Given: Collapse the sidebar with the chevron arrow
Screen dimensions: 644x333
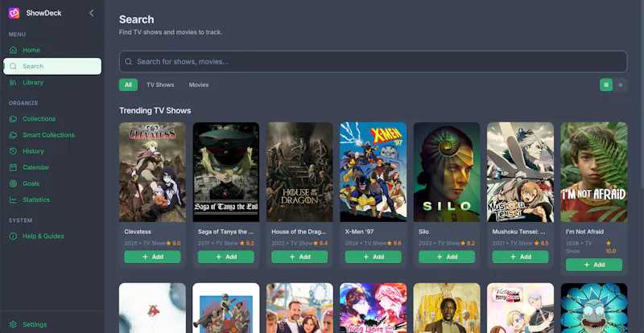Looking at the screenshot, I should pyautogui.click(x=92, y=13).
